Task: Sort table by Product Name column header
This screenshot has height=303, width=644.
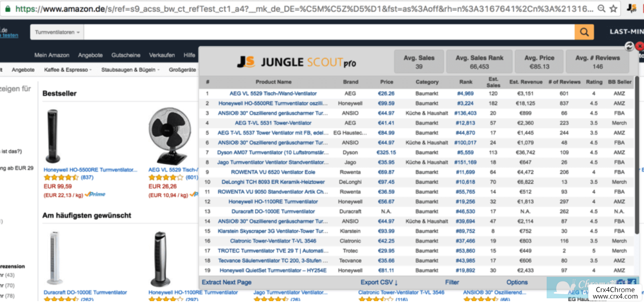Action: (273, 82)
